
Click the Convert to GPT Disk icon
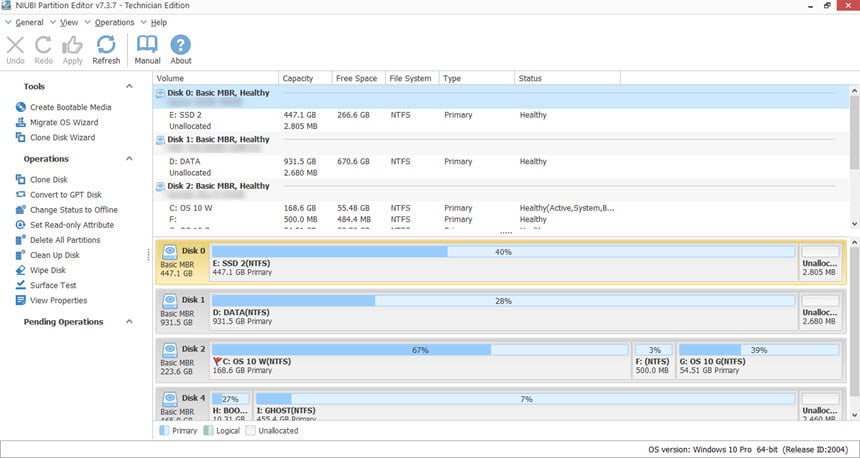21,194
